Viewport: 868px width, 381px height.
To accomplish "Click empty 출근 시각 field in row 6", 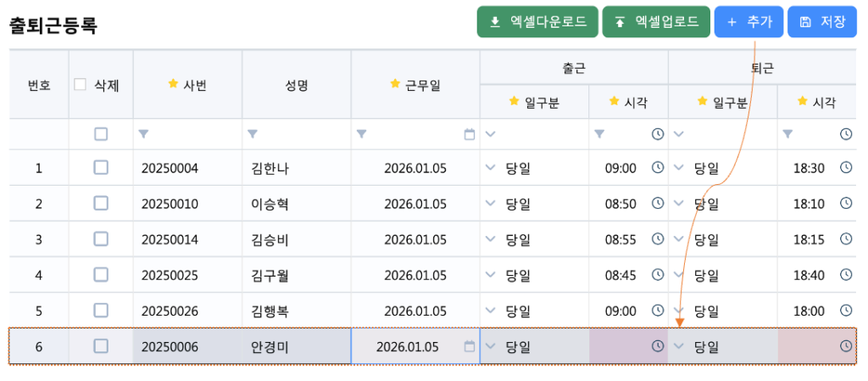I will click(619, 346).
